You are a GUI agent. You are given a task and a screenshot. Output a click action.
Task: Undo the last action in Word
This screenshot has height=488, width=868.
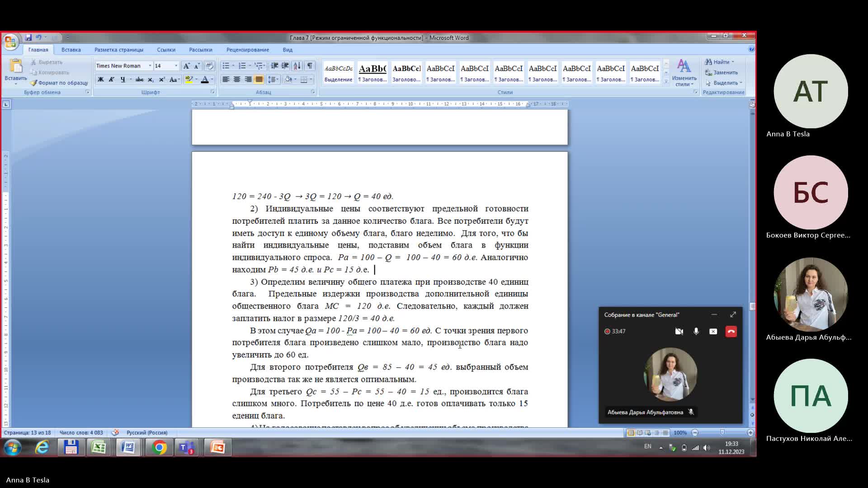click(38, 37)
